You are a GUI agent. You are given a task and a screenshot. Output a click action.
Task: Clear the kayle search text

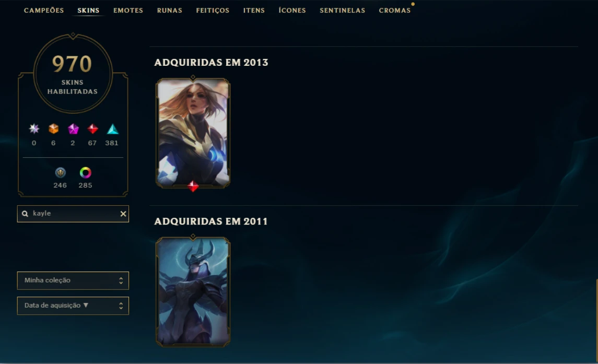tap(123, 214)
